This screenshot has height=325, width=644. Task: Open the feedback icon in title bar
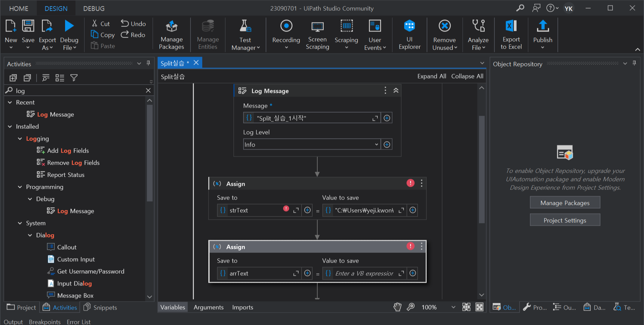(x=536, y=8)
